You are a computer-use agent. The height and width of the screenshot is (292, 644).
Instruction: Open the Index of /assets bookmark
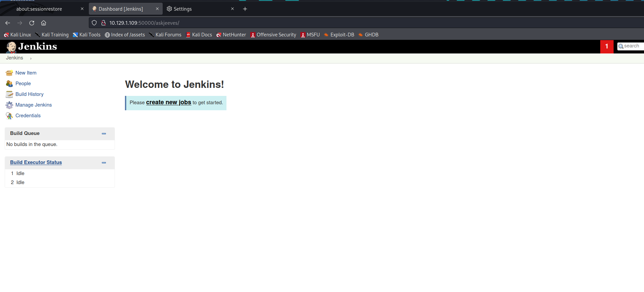125,35
